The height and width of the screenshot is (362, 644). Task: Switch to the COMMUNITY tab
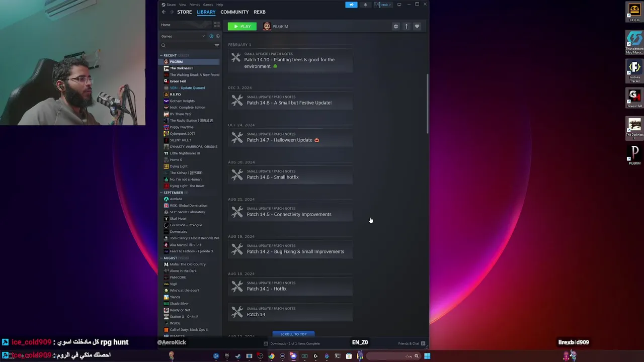point(234,12)
